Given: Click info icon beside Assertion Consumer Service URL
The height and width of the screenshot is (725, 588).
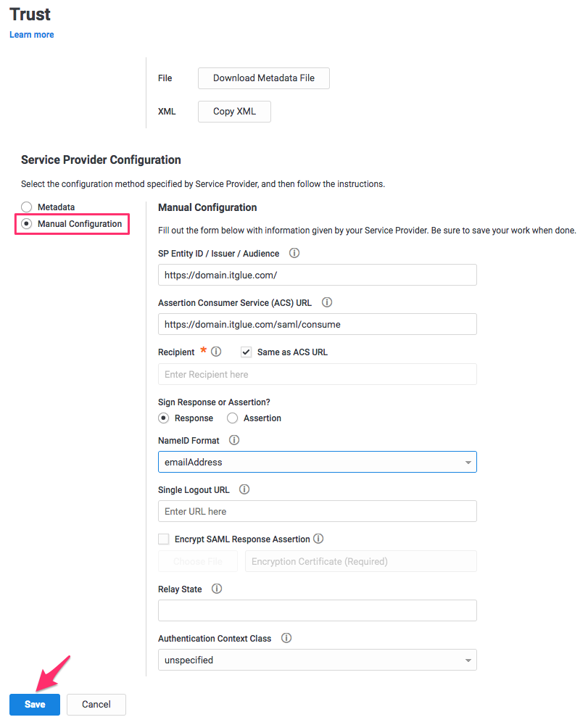Looking at the screenshot, I should (327, 302).
